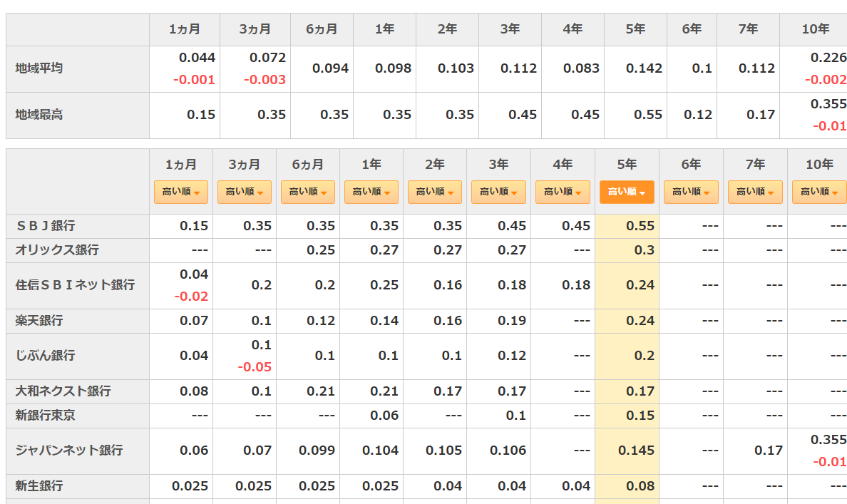Click the 新生銀行 4年 rate 0.04

[576, 486]
